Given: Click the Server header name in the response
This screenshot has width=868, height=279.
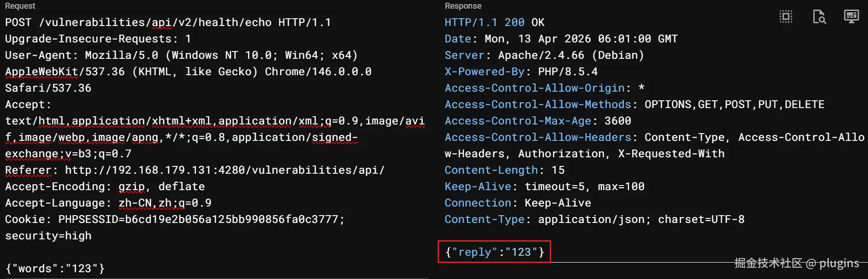Looking at the screenshot, I should coord(464,55).
